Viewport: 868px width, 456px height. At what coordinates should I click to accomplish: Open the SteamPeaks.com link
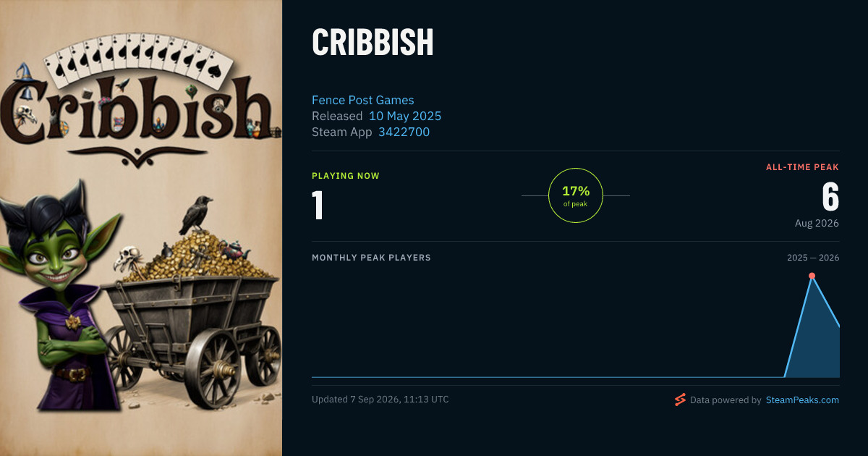[x=802, y=400]
